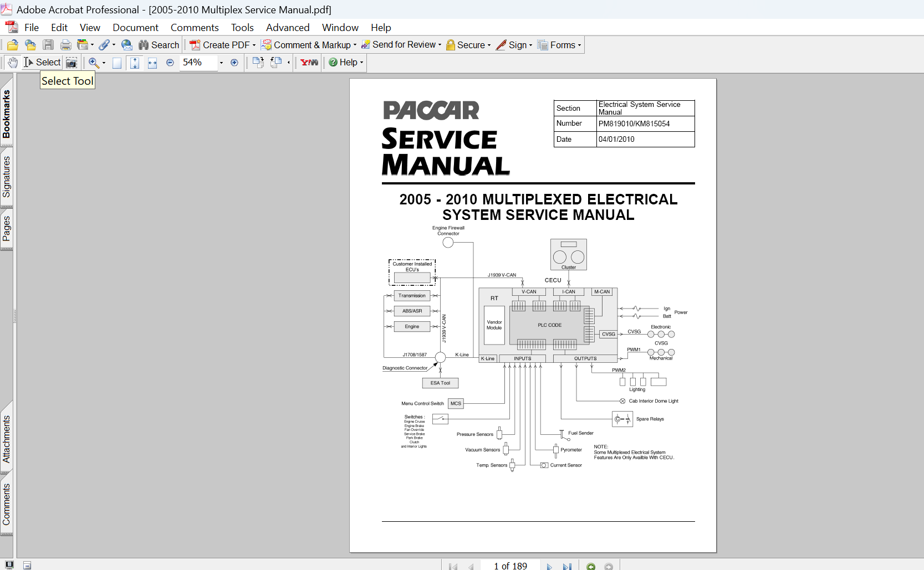Click the Email globe icon
The height and width of the screenshot is (570, 924).
point(127,45)
